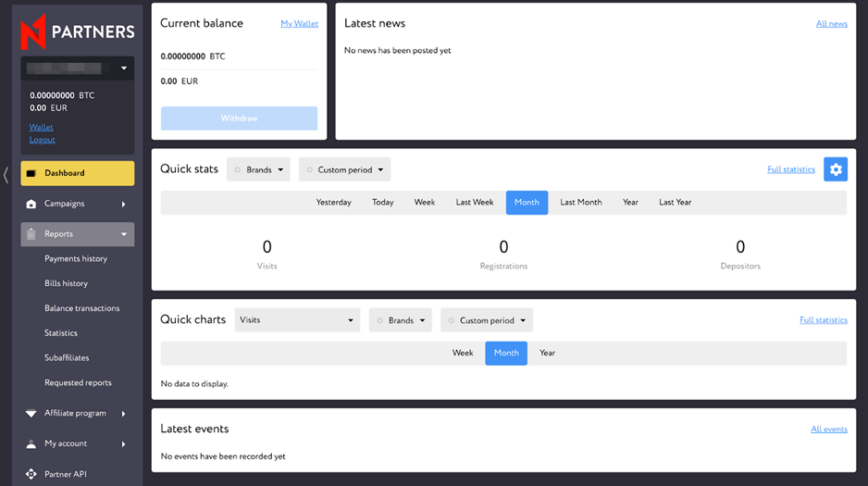Open the My Wallet link

pyautogui.click(x=299, y=24)
